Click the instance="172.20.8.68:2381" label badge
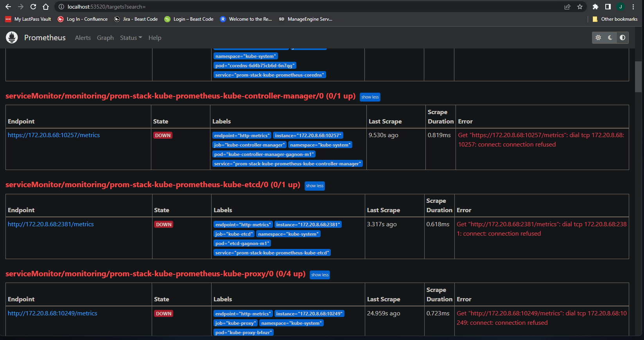Viewport: 644px width, 340px height. click(308, 225)
